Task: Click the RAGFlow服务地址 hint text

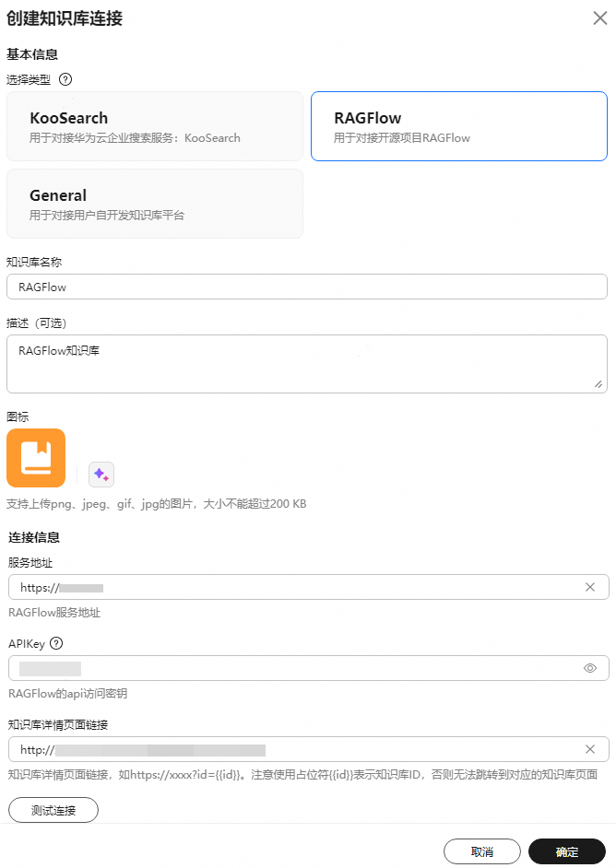Action: coord(54,612)
